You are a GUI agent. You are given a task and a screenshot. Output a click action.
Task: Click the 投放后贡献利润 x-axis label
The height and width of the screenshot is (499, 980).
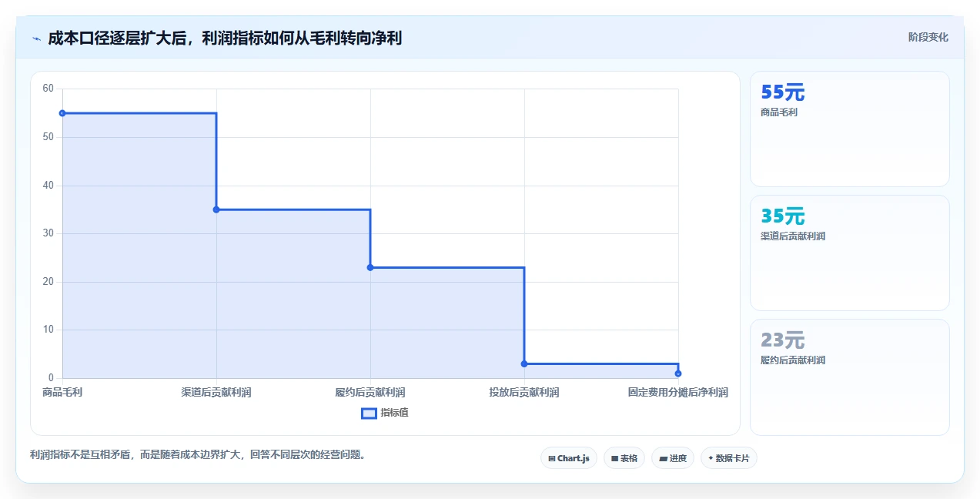pyautogui.click(x=524, y=393)
